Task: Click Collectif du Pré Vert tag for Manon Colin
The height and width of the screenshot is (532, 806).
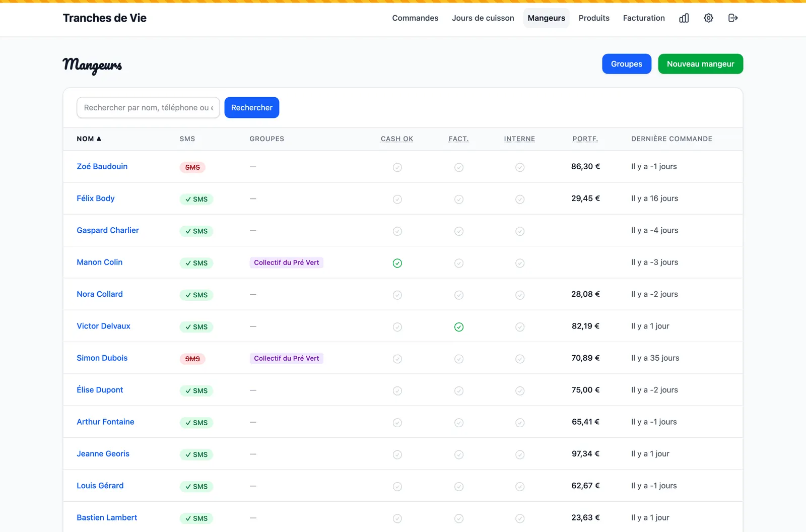Action: 287,262
